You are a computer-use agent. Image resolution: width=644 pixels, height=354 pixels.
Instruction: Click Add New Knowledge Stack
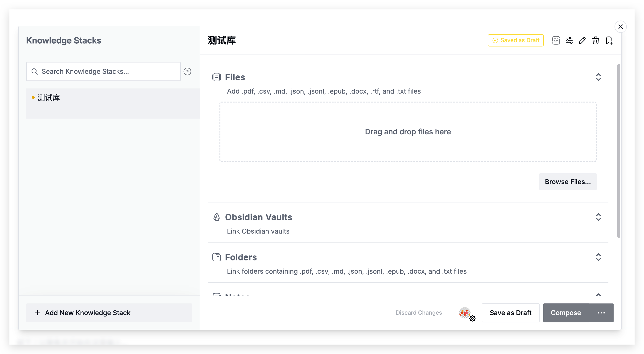[109, 313]
